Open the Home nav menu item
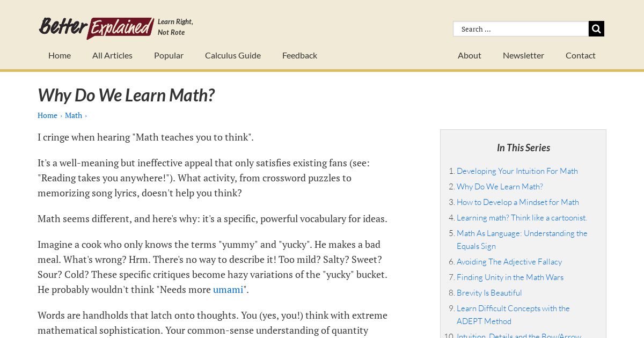Screen dimensions: 644x338 click(60, 55)
